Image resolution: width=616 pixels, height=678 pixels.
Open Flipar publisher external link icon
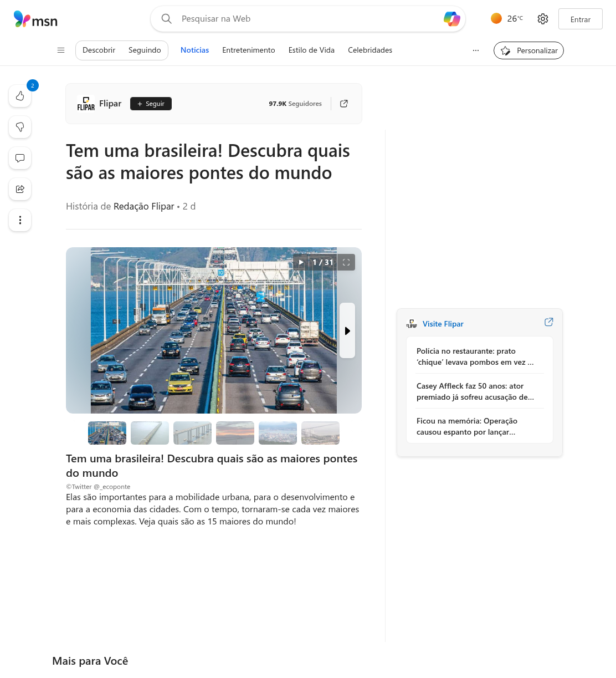coord(344,104)
